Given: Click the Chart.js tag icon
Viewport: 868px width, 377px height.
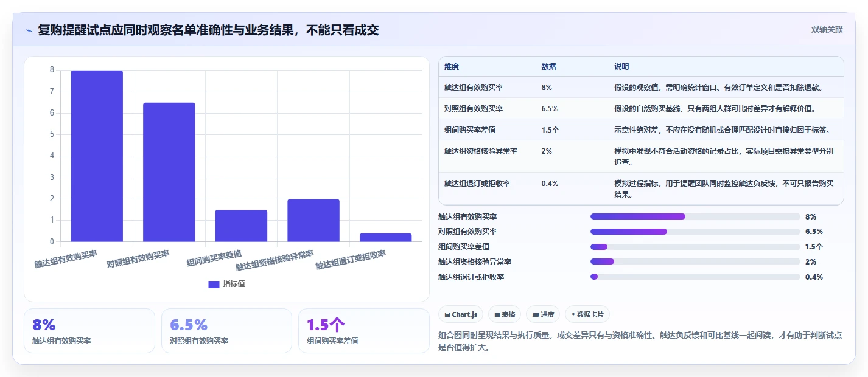Looking at the screenshot, I should [x=447, y=315].
